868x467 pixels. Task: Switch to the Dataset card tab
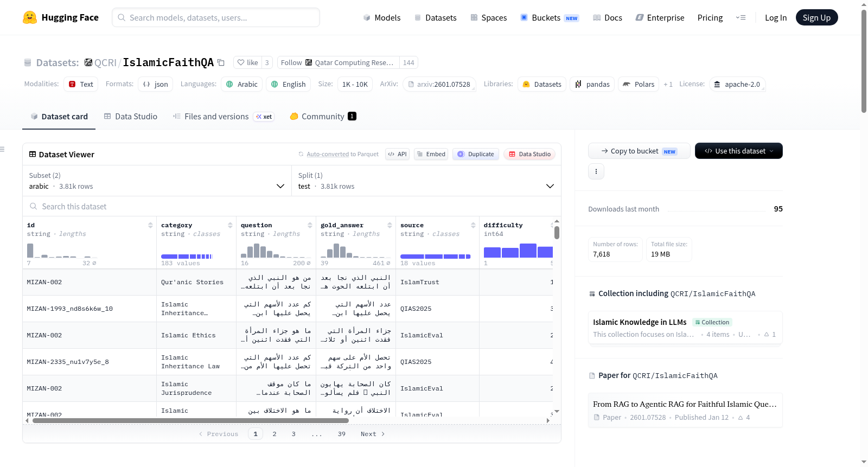pos(59,117)
